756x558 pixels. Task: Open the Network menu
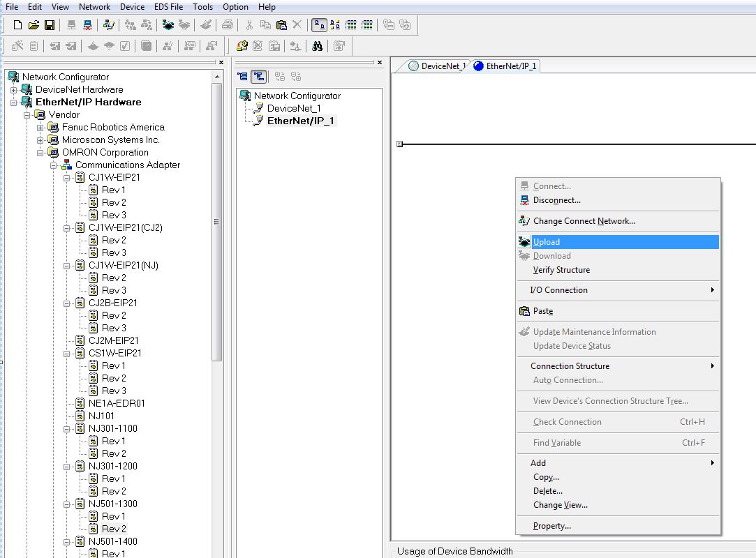click(94, 7)
